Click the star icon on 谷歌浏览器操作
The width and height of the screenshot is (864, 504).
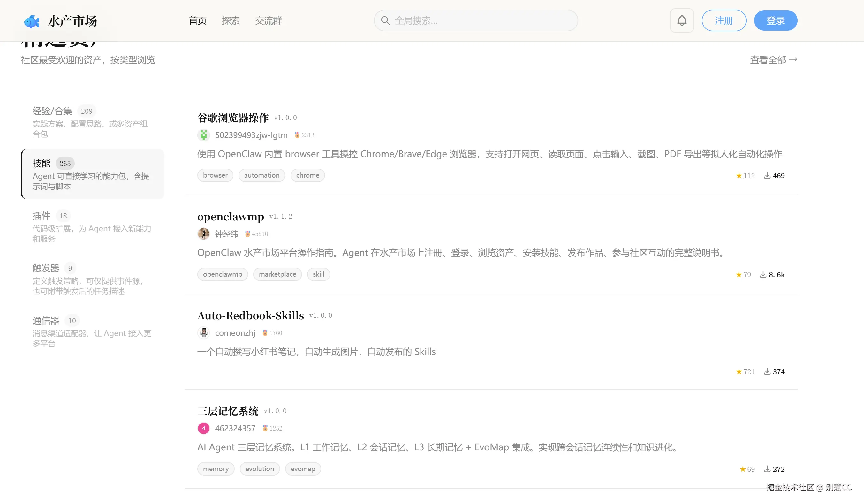[x=739, y=176]
